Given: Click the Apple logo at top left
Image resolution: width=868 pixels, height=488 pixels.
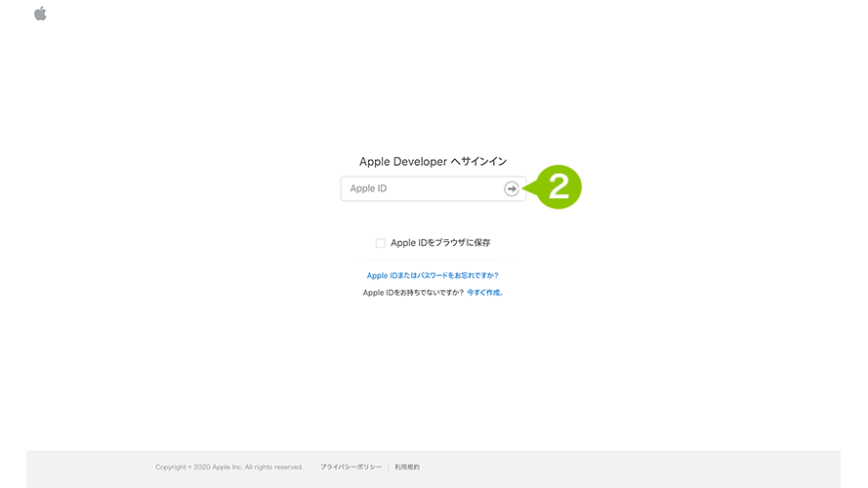Looking at the screenshot, I should tap(40, 14).
